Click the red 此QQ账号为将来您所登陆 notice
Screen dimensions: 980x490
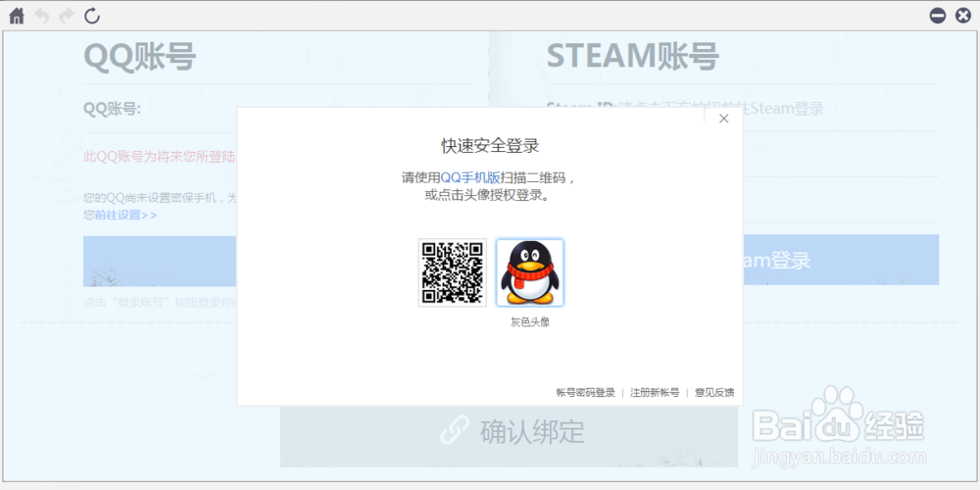(160, 156)
